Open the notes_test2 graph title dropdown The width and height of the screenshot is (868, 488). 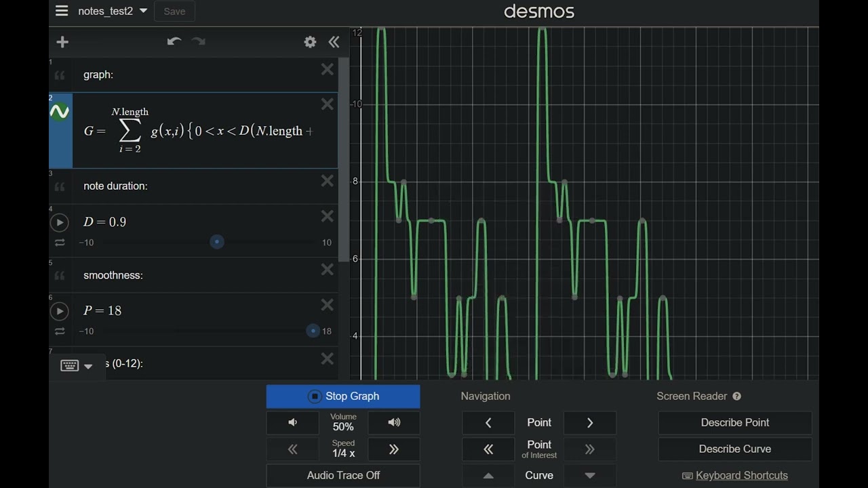(113, 11)
